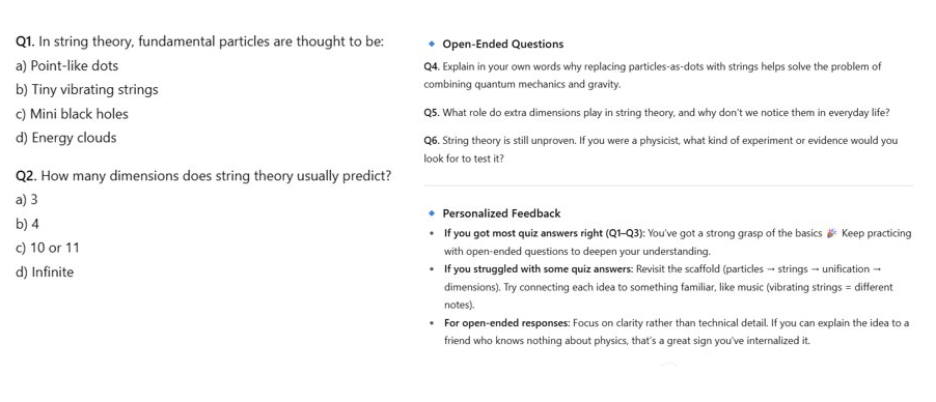
Task: Choose answer 'c) Mini black holes'
Action: (x=71, y=113)
